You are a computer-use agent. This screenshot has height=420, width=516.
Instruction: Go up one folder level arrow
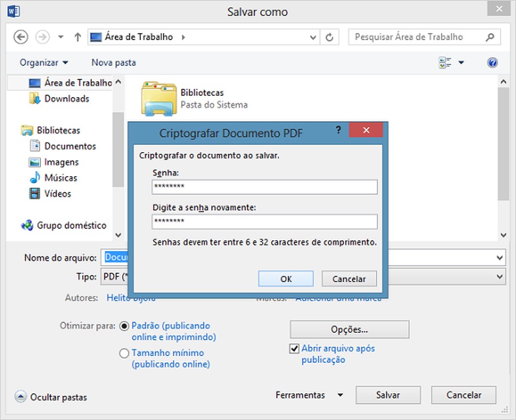click(78, 37)
